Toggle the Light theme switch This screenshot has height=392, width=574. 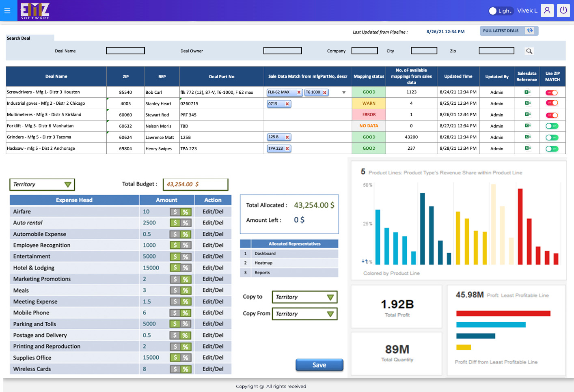click(493, 11)
